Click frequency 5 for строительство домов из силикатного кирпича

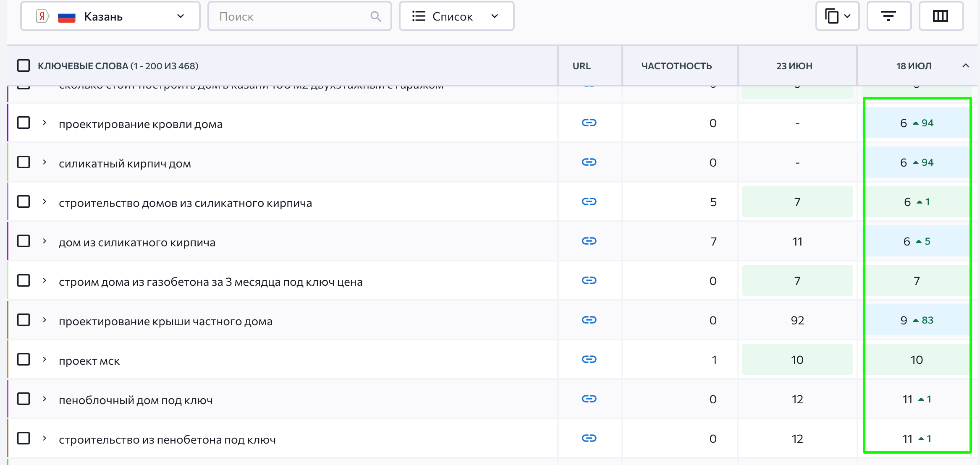(713, 202)
